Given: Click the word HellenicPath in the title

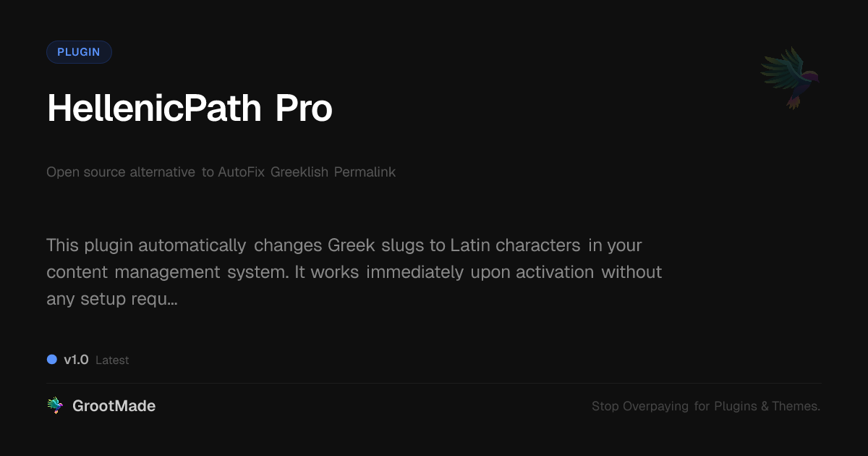Looking at the screenshot, I should pyautogui.click(x=154, y=109).
